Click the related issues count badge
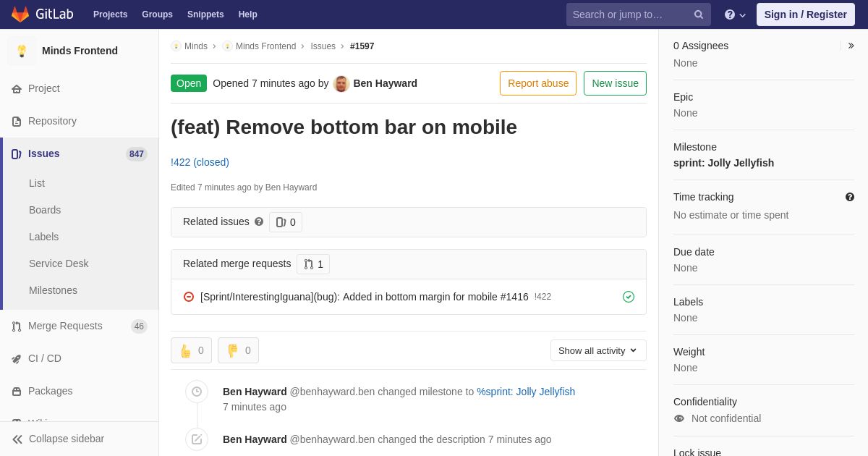This screenshot has width=868, height=456. 286,222
